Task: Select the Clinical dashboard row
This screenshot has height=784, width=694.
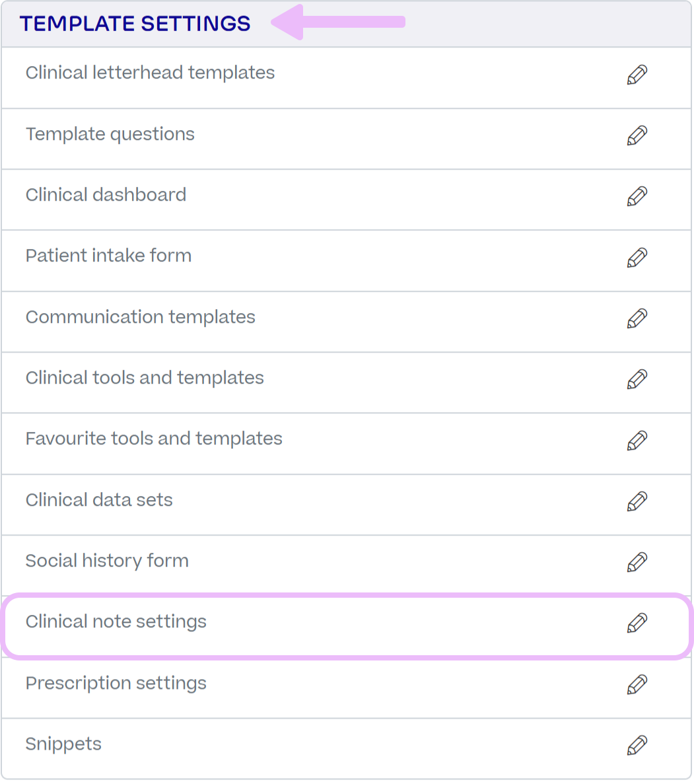Action: click(x=106, y=195)
